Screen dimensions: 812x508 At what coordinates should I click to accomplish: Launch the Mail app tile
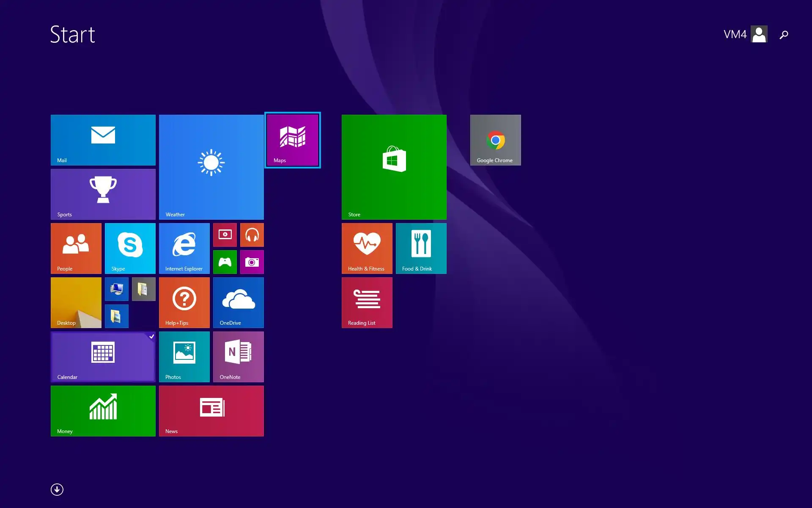click(x=103, y=140)
